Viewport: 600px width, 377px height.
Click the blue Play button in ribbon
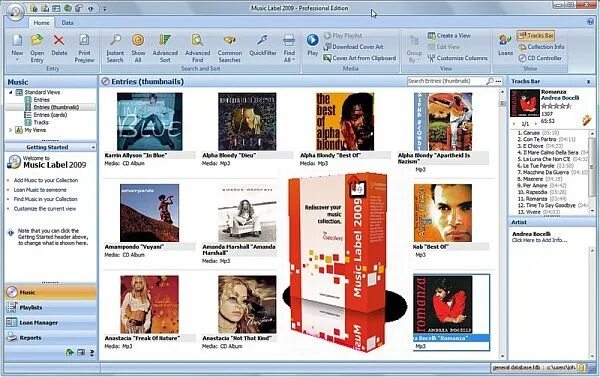coord(312,40)
